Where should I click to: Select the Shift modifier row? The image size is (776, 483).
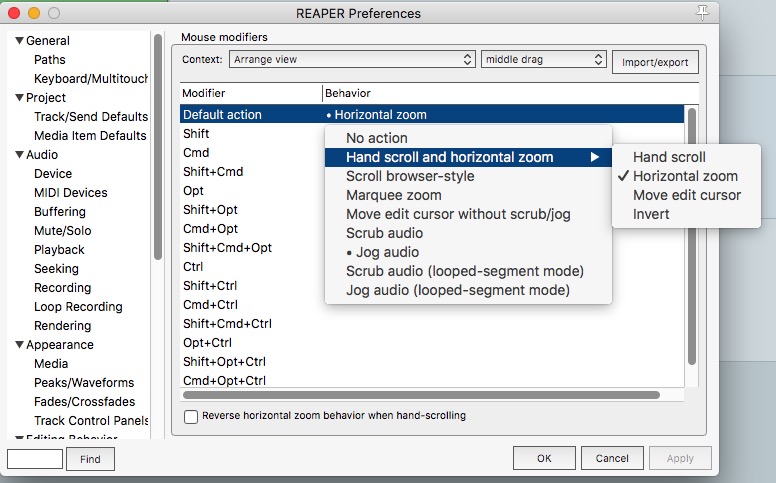[x=196, y=134]
